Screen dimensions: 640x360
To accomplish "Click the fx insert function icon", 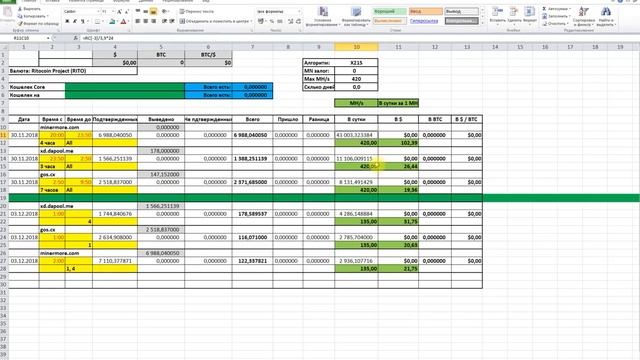I will pyautogui.click(x=76, y=38).
